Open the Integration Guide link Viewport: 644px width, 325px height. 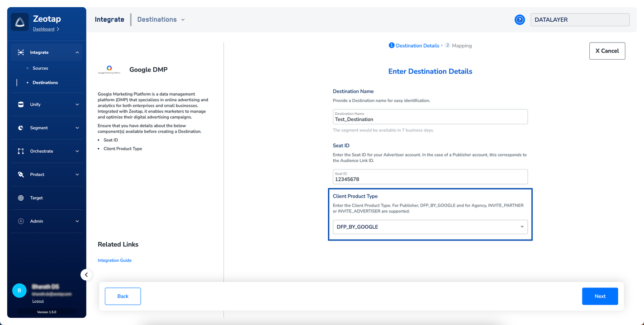pos(114,260)
